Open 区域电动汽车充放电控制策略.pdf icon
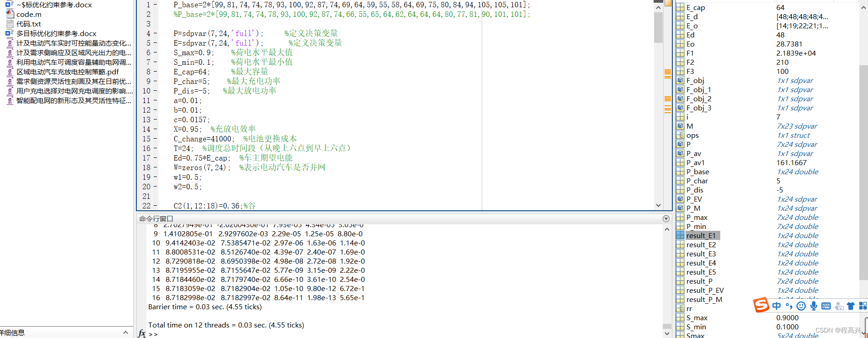 click(10, 72)
